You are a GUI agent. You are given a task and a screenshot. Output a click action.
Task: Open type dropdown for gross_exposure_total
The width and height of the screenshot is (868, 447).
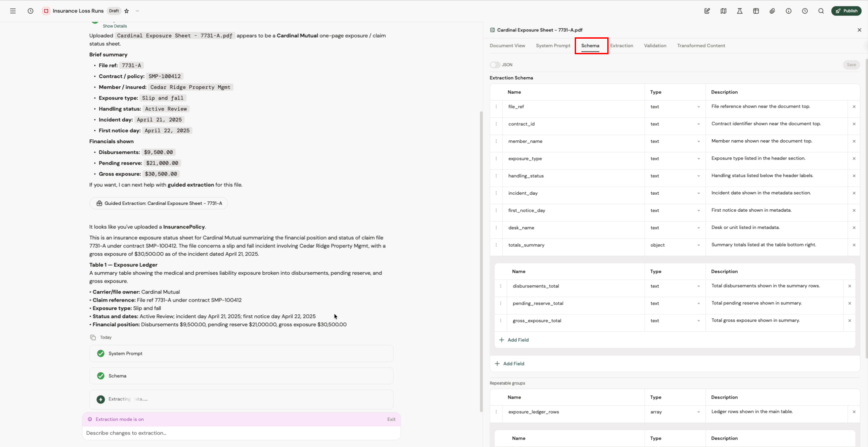675,320
